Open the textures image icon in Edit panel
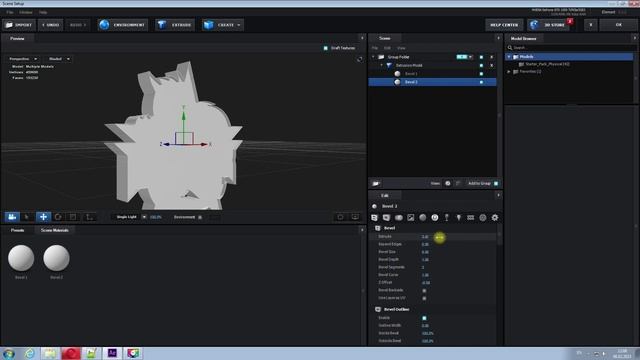The width and height of the screenshot is (640, 360). pos(411,218)
